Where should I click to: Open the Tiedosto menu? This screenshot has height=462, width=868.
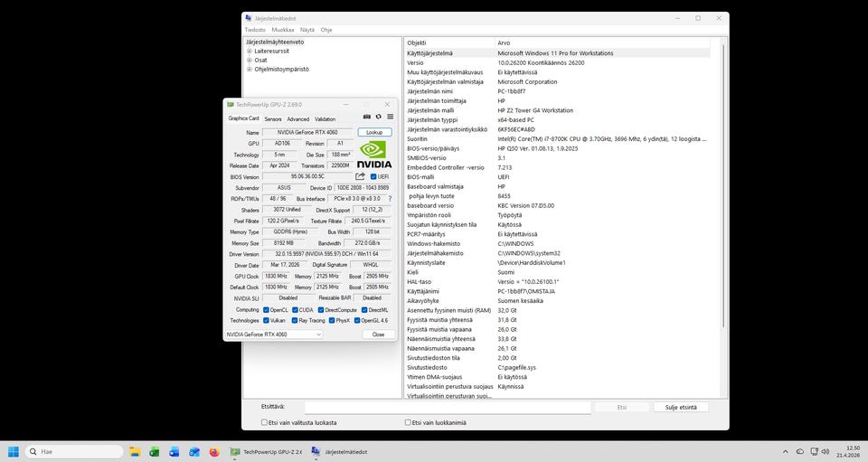255,30
